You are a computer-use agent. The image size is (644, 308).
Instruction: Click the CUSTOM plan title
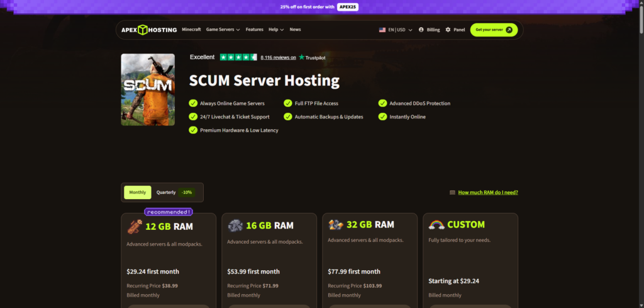466,224
